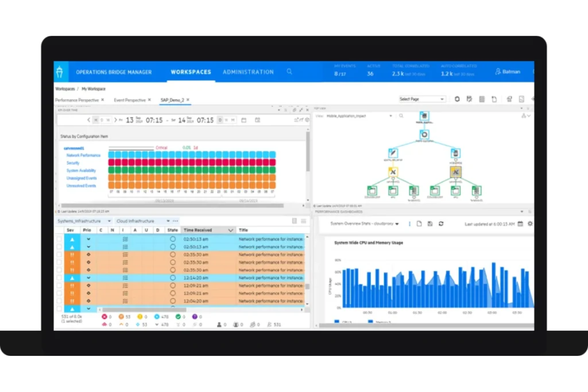This screenshot has height=392, width=588.
Task: Click the grid layout icon in page toolbar
Action: coord(482,99)
